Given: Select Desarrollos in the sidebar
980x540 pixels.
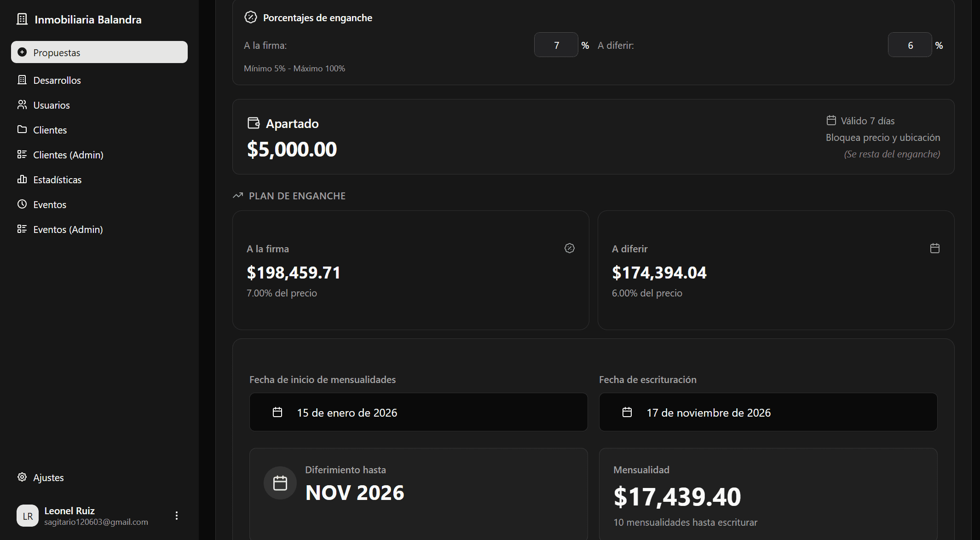Looking at the screenshot, I should [57, 80].
